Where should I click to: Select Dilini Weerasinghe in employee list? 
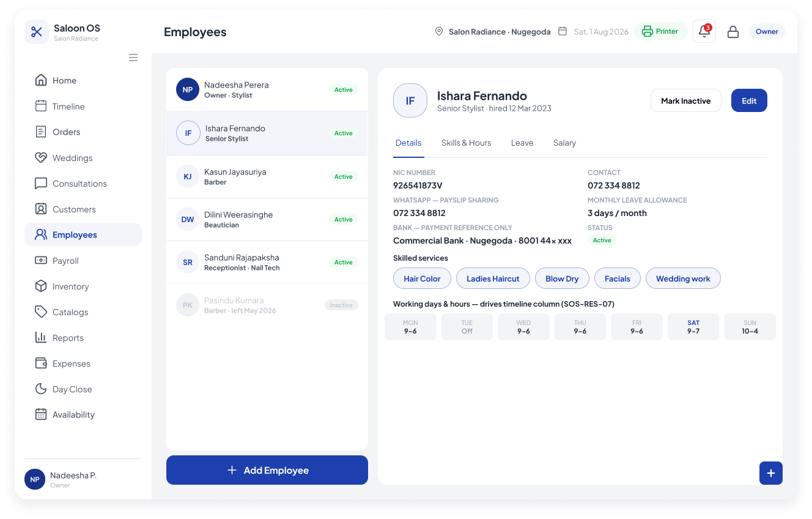pos(267,219)
